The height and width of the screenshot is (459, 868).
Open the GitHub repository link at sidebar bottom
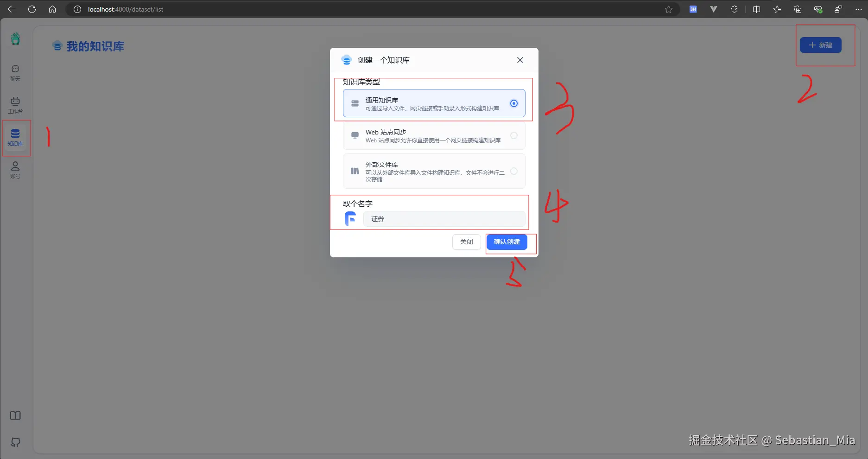15,442
